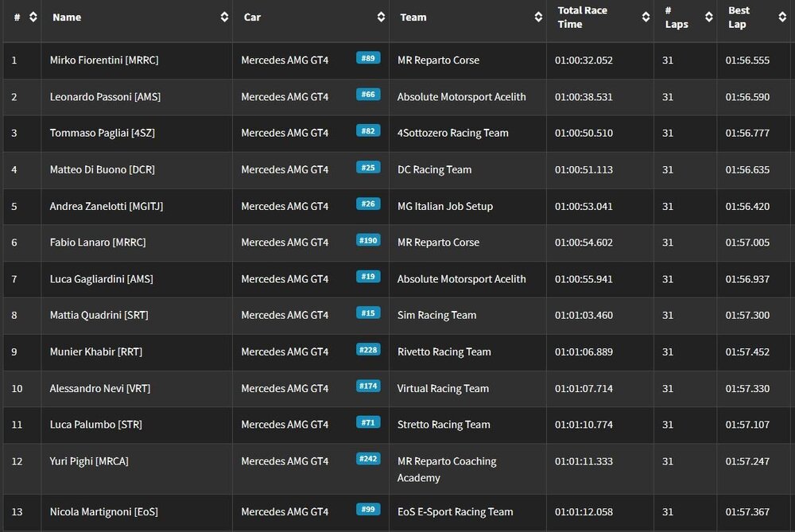The image size is (795, 532).
Task: Sort by Best Lap arrows
Action: coord(782,17)
